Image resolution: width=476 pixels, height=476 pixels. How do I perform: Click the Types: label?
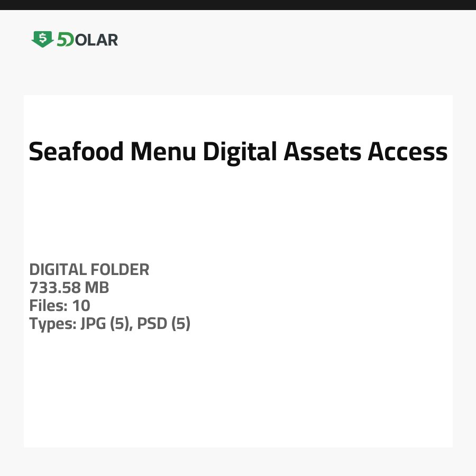pos(52,324)
